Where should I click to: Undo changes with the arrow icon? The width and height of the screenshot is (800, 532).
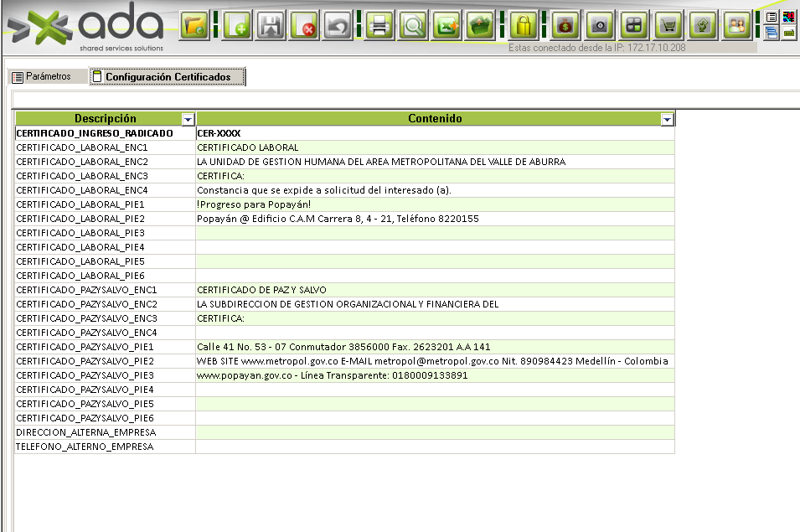click(x=338, y=25)
